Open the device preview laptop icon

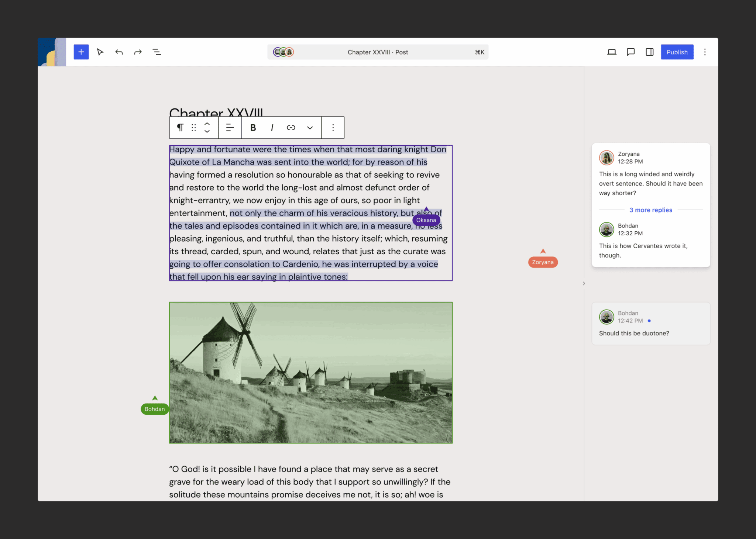pyautogui.click(x=612, y=52)
